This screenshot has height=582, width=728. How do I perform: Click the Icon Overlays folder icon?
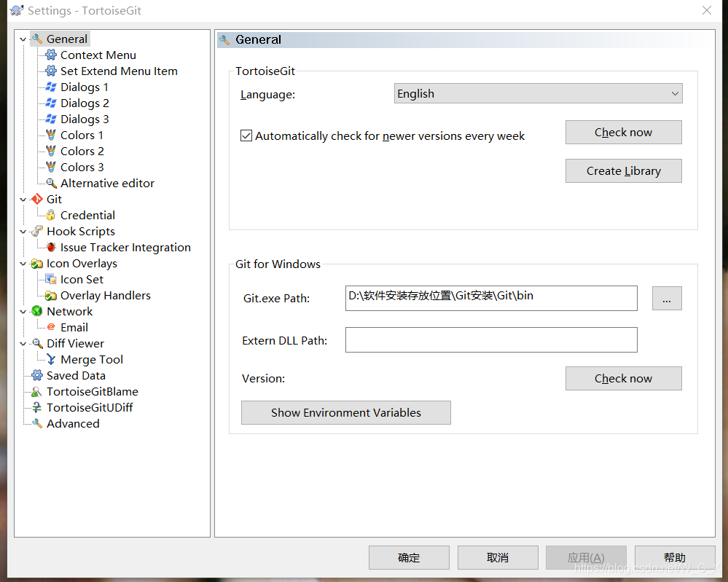(36, 264)
